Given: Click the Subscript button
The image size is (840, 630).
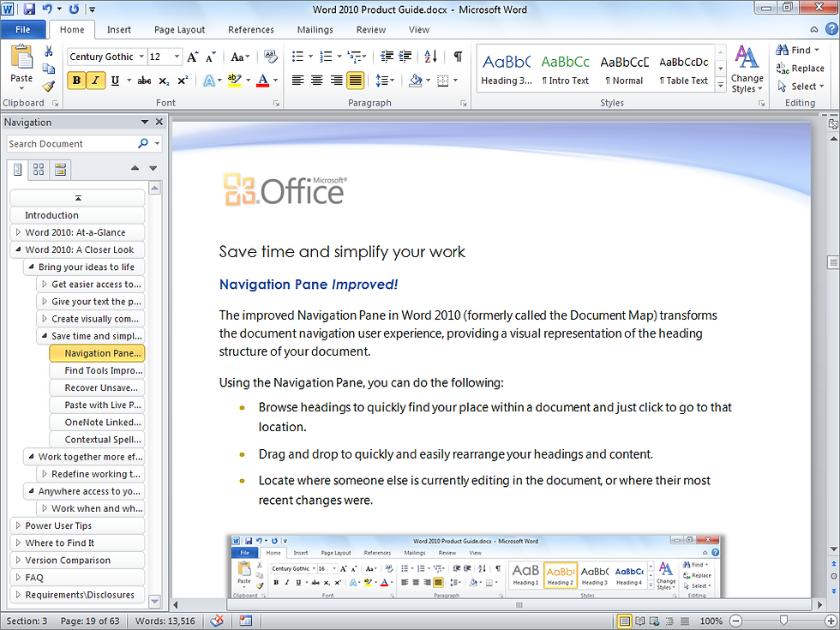Looking at the screenshot, I should 164,81.
